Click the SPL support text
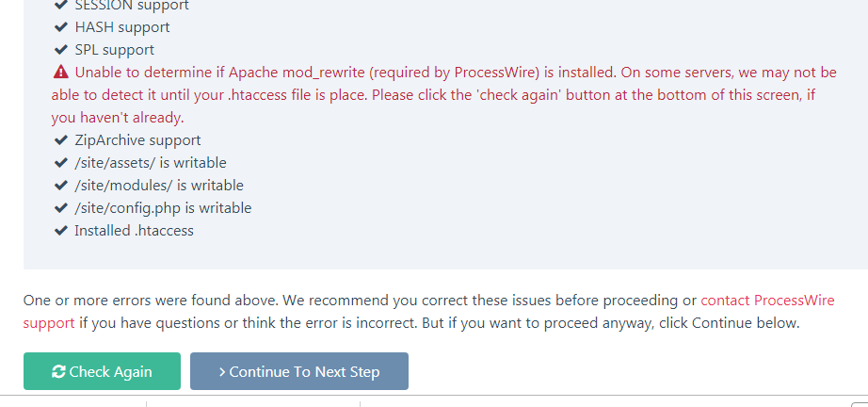Viewport: 868px width, 407px height. 114,50
